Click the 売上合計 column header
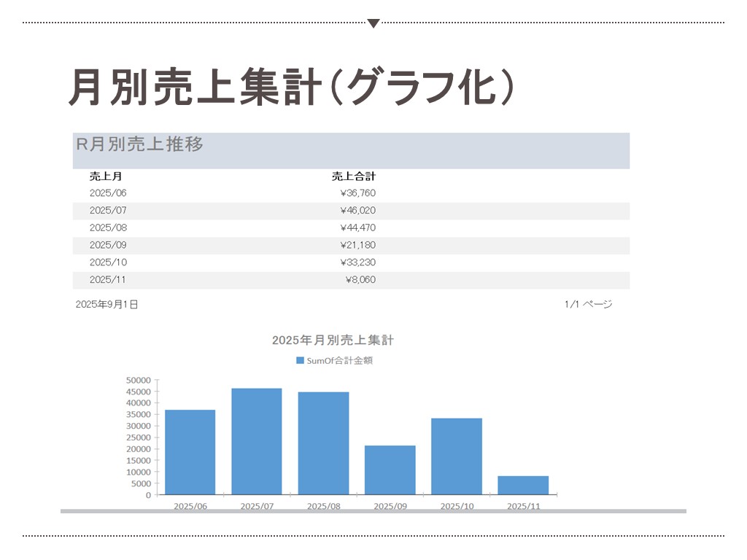This screenshot has width=747, height=560. 354,176
